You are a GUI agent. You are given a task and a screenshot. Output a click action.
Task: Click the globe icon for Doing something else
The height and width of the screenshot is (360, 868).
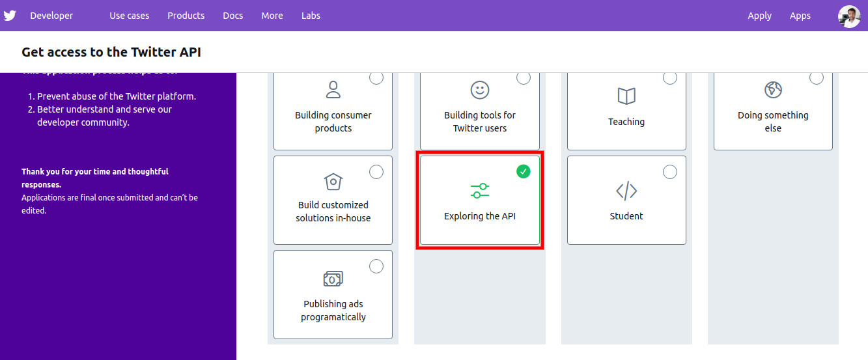pos(773,90)
